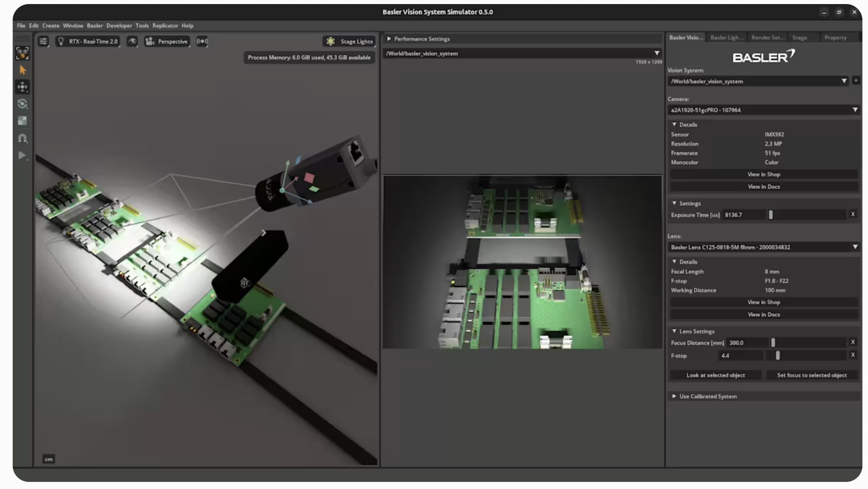The image size is (868, 489).
Task: Click the F-stop value field
Action: (741, 356)
